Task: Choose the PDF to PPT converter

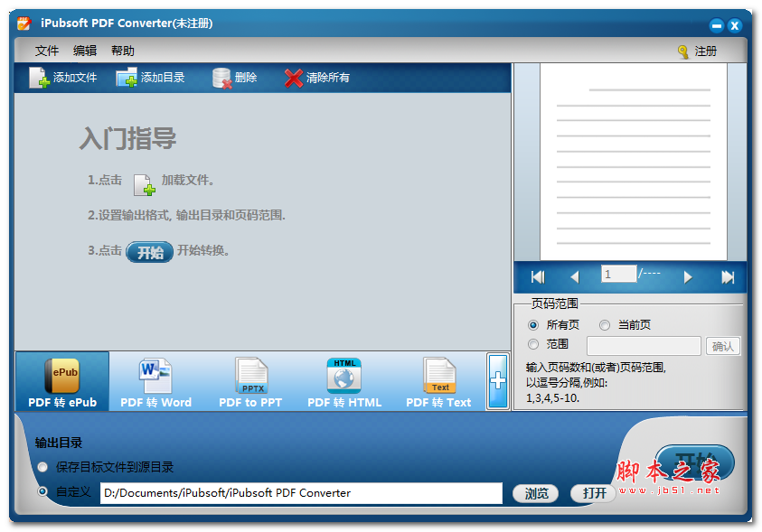Action: pos(249,381)
